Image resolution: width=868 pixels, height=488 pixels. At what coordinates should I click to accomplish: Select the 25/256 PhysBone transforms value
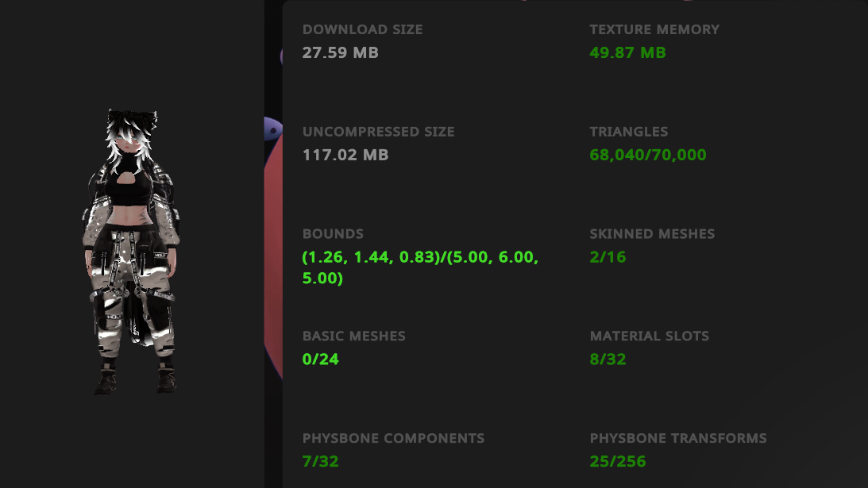coord(617,461)
